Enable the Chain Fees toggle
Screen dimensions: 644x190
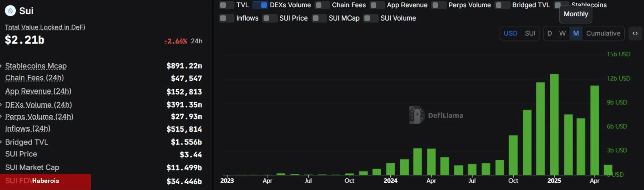[322, 5]
